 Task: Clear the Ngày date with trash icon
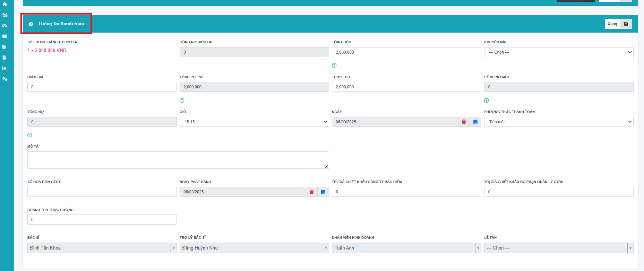coord(464,122)
